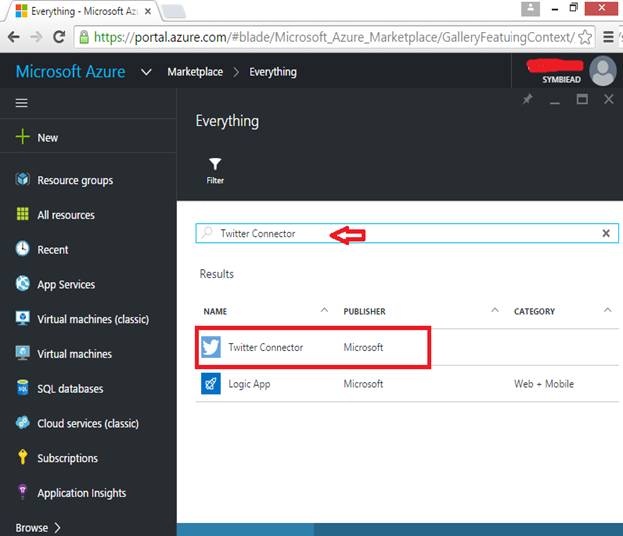Open Subscriptions key icon

[x=23, y=457]
